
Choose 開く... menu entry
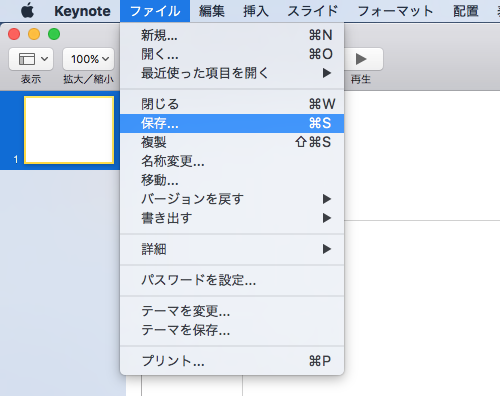(232, 54)
